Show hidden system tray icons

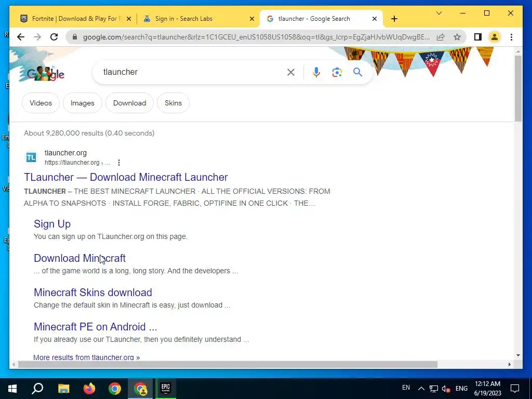click(x=421, y=389)
